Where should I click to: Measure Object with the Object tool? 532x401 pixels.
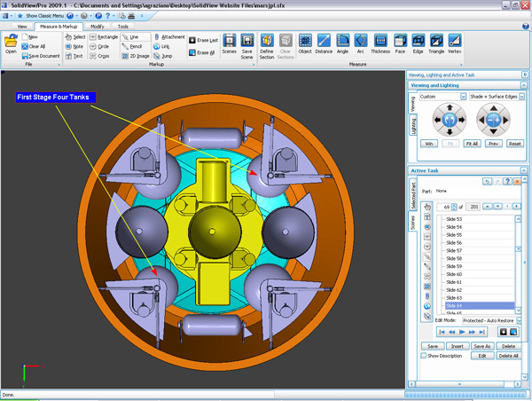(x=305, y=43)
